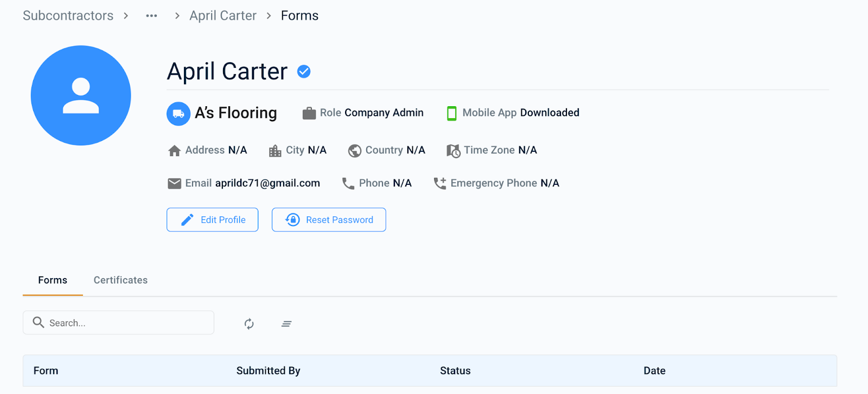Select the Forms tab

click(x=53, y=280)
